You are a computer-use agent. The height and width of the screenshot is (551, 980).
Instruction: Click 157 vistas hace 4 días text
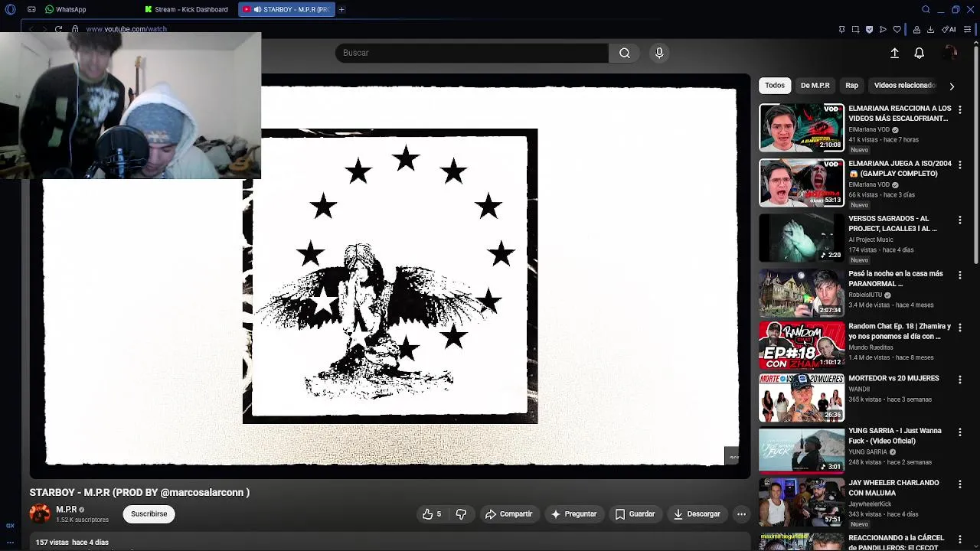(x=72, y=543)
